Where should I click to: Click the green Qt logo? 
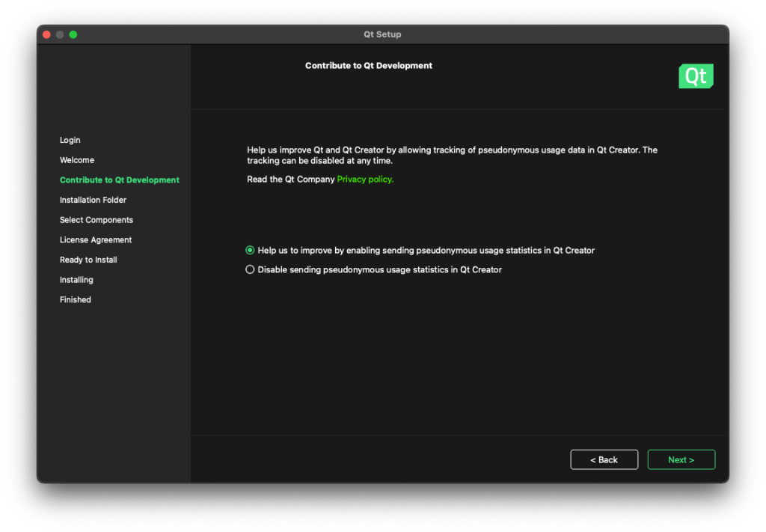click(696, 76)
